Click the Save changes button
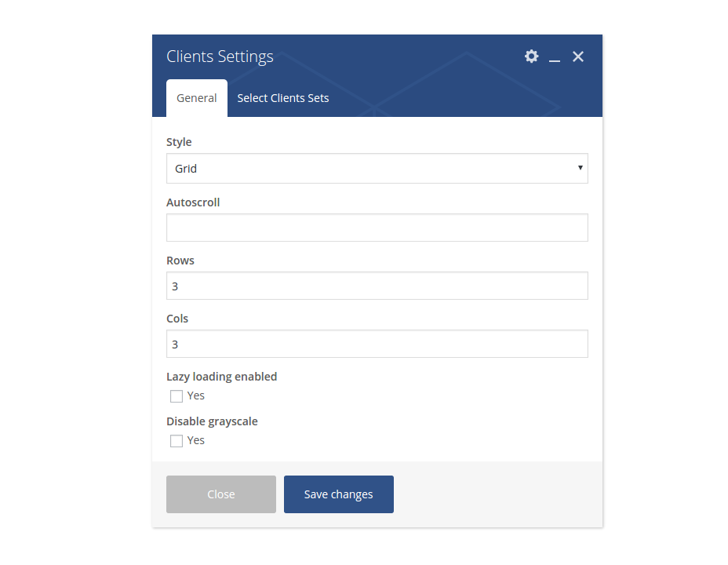Image resolution: width=728 pixels, height=565 pixels. (338, 494)
